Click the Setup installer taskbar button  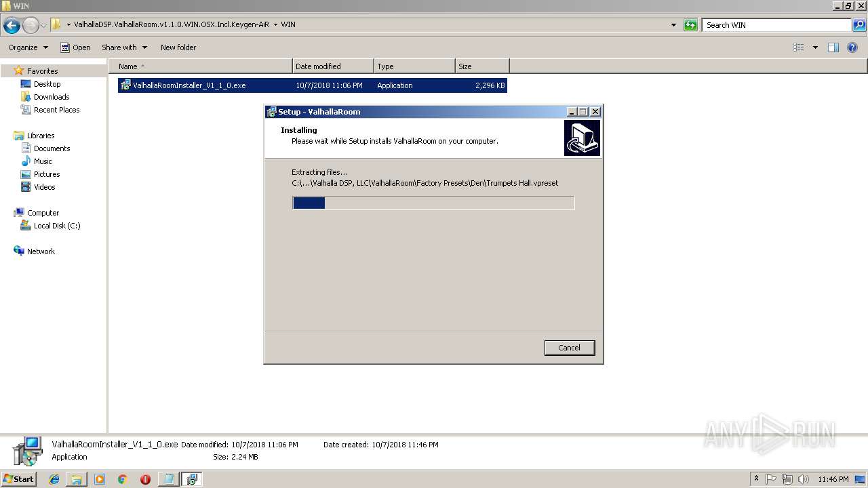192,479
